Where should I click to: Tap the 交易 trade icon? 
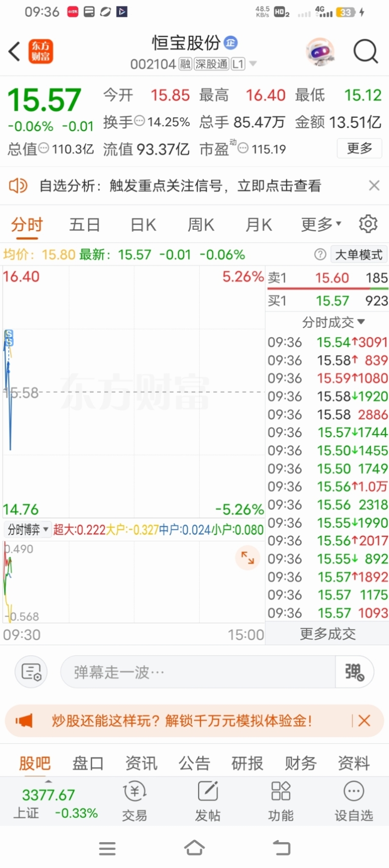pos(134,802)
